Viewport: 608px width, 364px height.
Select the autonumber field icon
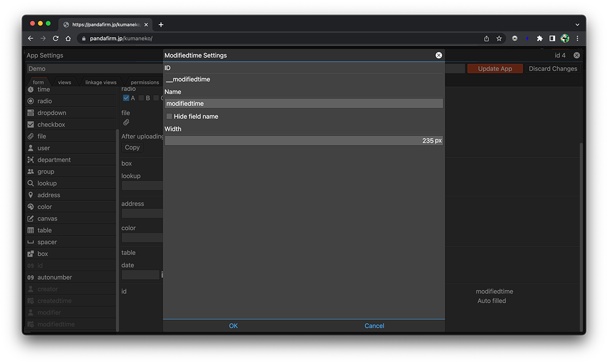pos(31,278)
